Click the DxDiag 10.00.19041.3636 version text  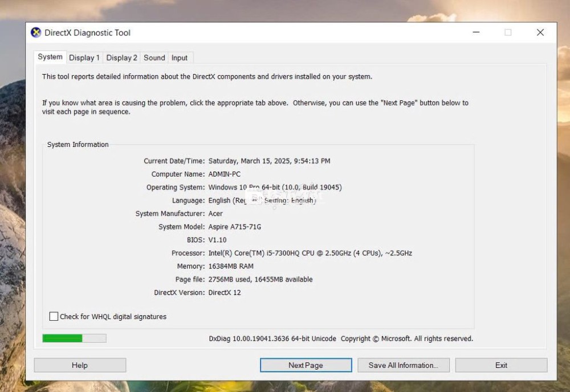coord(272,338)
